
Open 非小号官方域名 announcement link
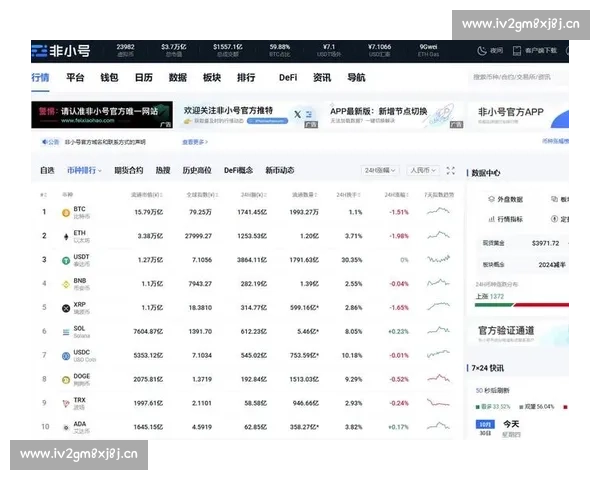pos(105,142)
